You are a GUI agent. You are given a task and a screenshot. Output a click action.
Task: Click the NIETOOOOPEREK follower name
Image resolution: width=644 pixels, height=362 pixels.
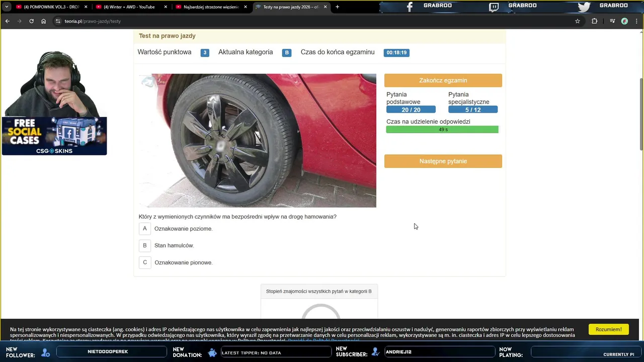coord(108,352)
